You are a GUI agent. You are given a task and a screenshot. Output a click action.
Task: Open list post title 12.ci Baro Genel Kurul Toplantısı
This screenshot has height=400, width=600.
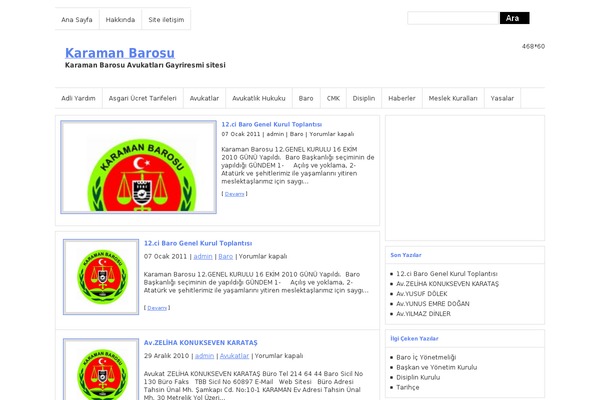click(x=198, y=243)
